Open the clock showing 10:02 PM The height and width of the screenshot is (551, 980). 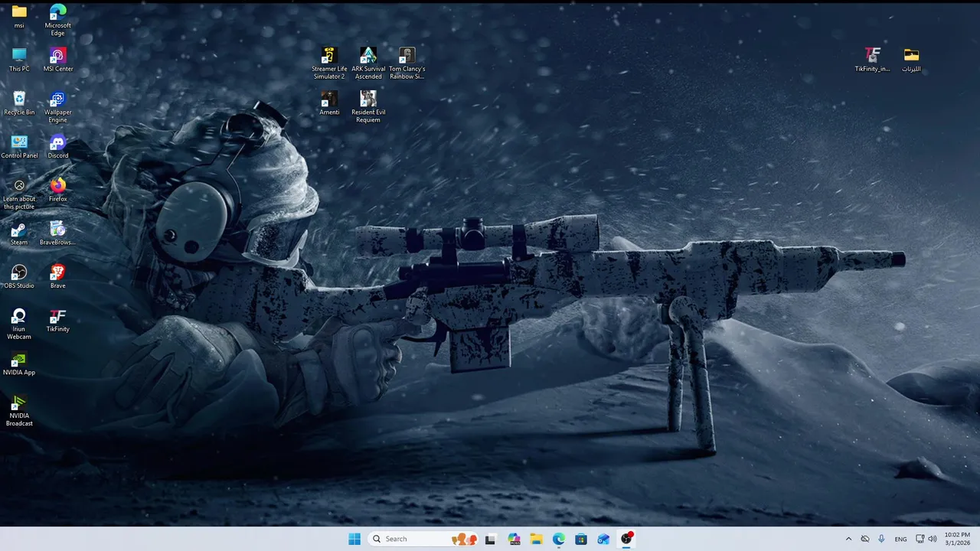click(957, 539)
